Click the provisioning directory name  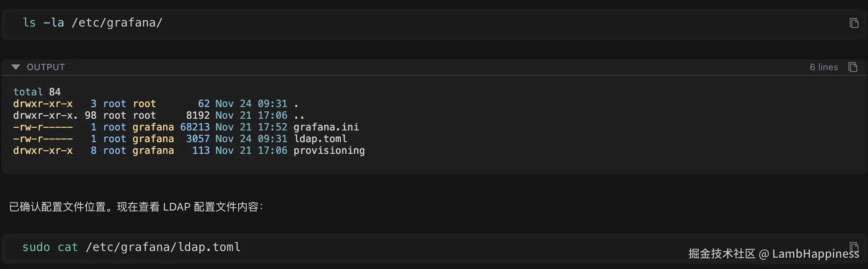click(x=329, y=151)
